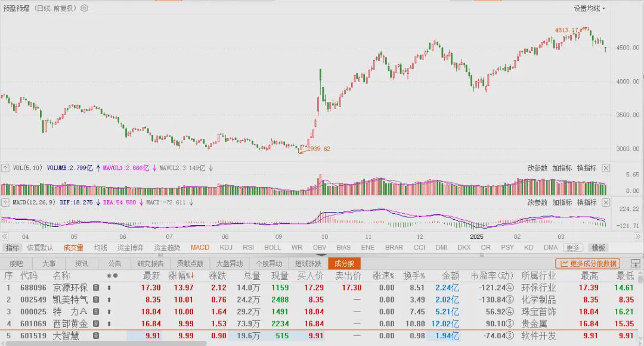
Task: Open chart settings gear beside 预盈预增 title
Action: click(84, 8)
